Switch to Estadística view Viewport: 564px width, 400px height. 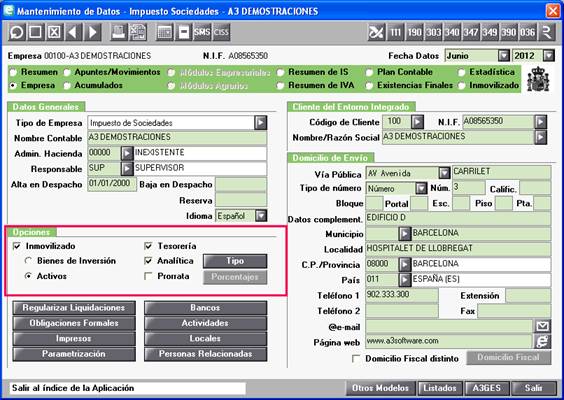click(x=461, y=72)
